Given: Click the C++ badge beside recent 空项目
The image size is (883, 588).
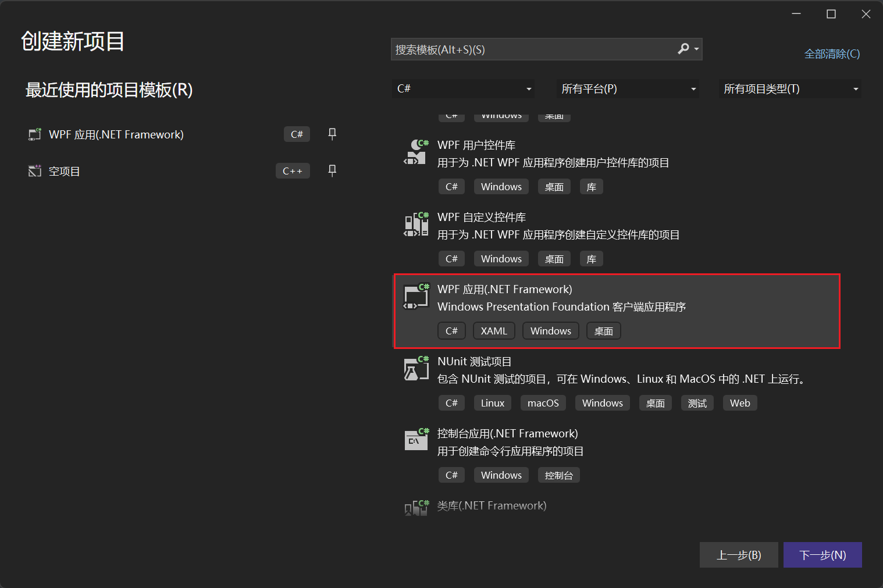Looking at the screenshot, I should click(x=293, y=171).
